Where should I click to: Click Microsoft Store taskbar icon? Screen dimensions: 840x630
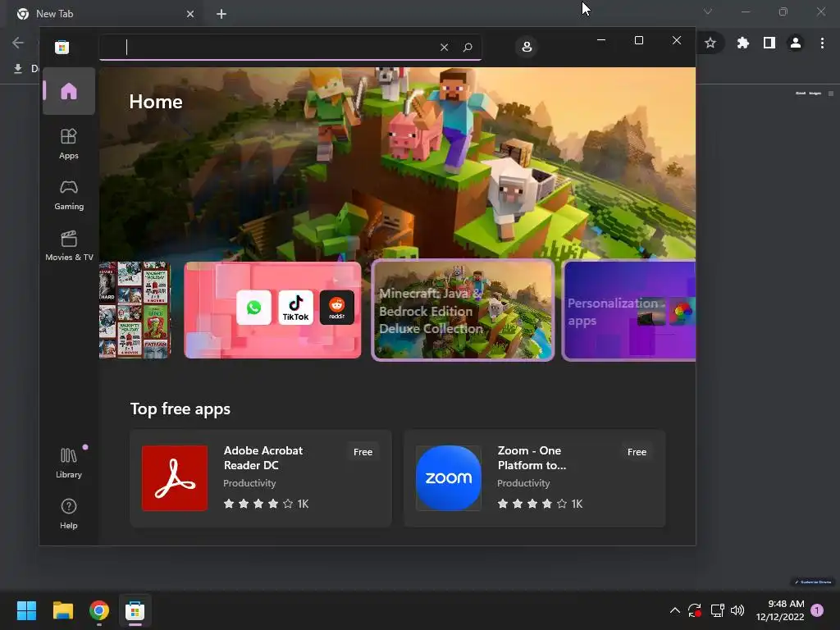(135, 610)
